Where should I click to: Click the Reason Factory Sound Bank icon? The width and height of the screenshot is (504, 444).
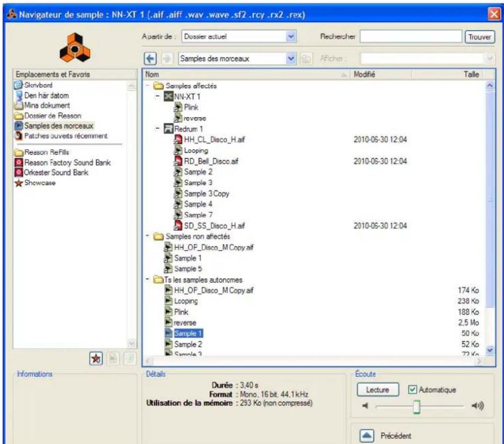[x=20, y=162]
